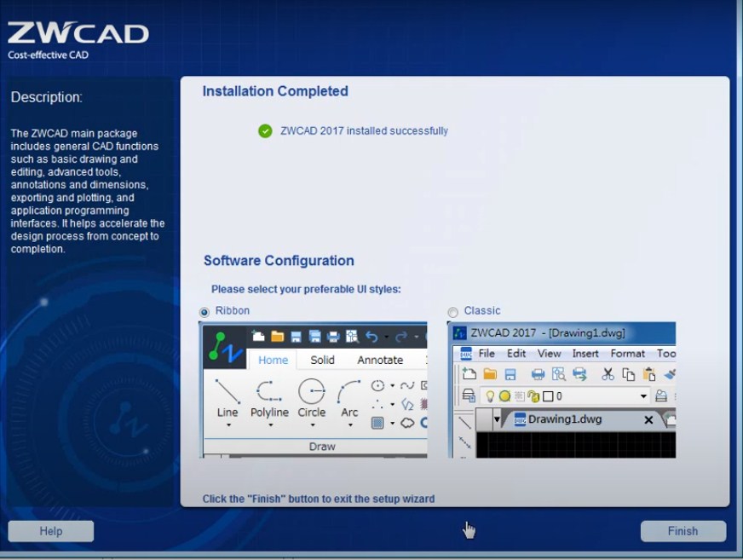Expand the Polyline dropdown arrow
The height and width of the screenshot is (560, 743).
click(271, 425)
